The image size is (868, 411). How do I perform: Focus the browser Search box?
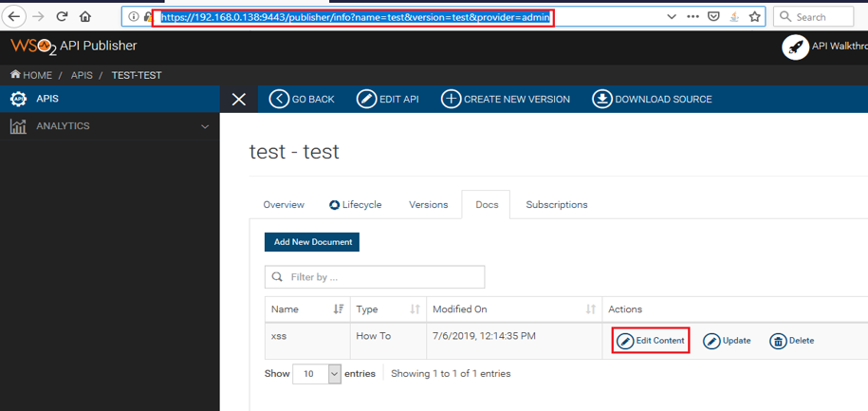click(813, 17)
